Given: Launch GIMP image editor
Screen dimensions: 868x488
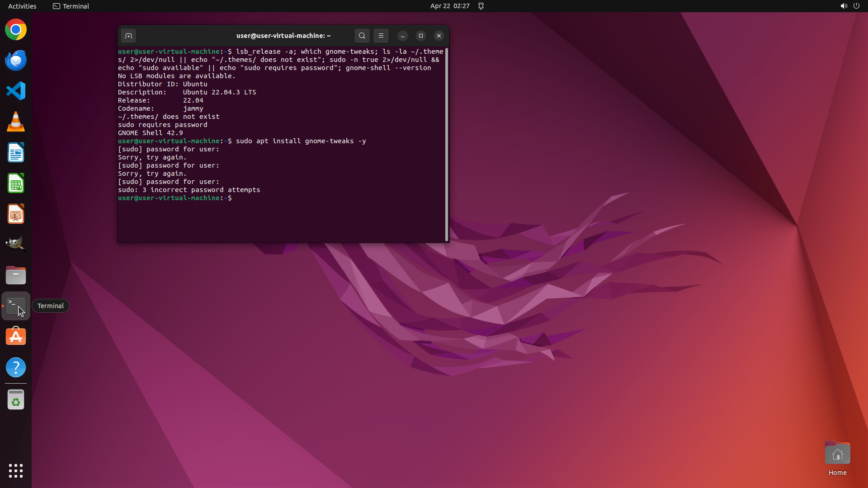Looking at the screenshot, I should click(x=16, y=244).
